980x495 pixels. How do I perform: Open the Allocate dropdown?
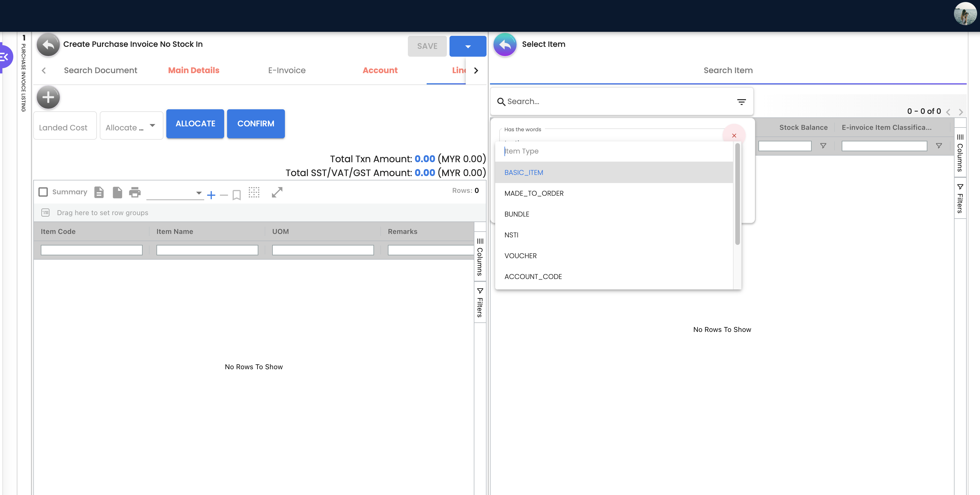point(131,125)
